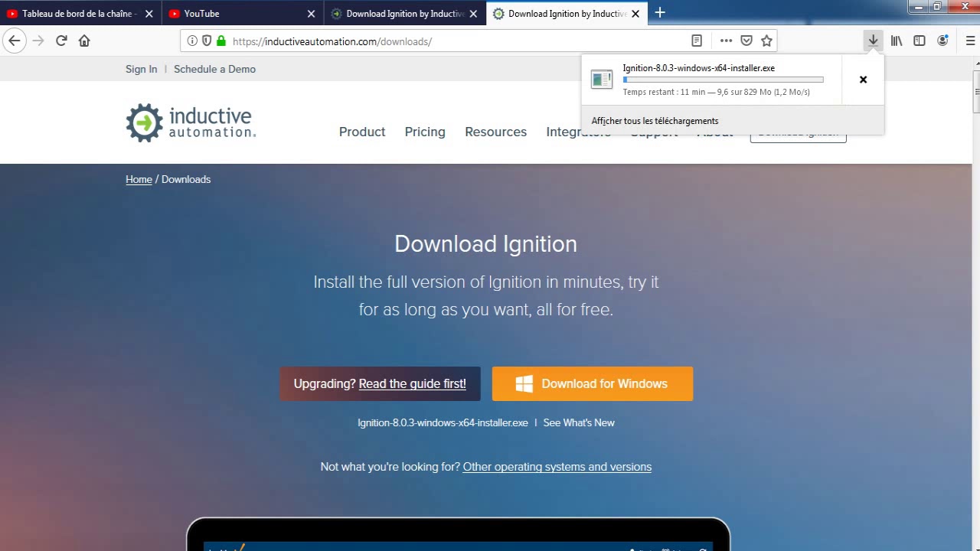Click the green secure connection padlock
The height and width of the screenshot is (551, 980).
[x=221, y=41]
